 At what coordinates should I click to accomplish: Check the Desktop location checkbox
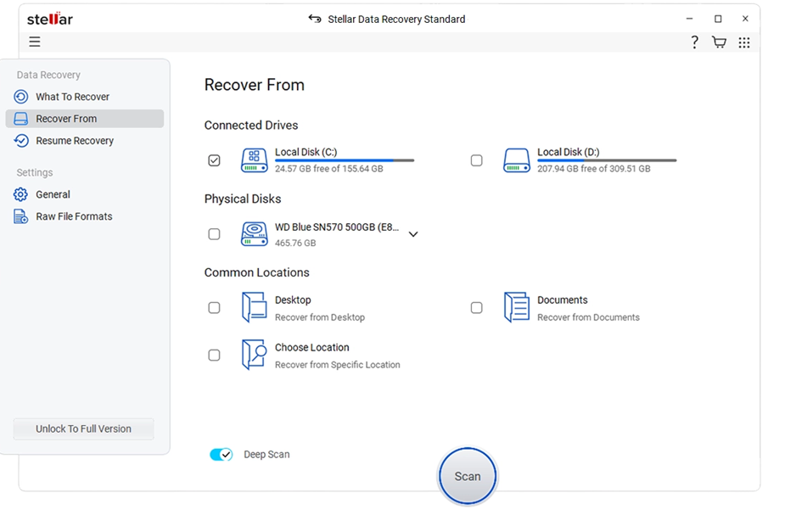coord(214,307)
